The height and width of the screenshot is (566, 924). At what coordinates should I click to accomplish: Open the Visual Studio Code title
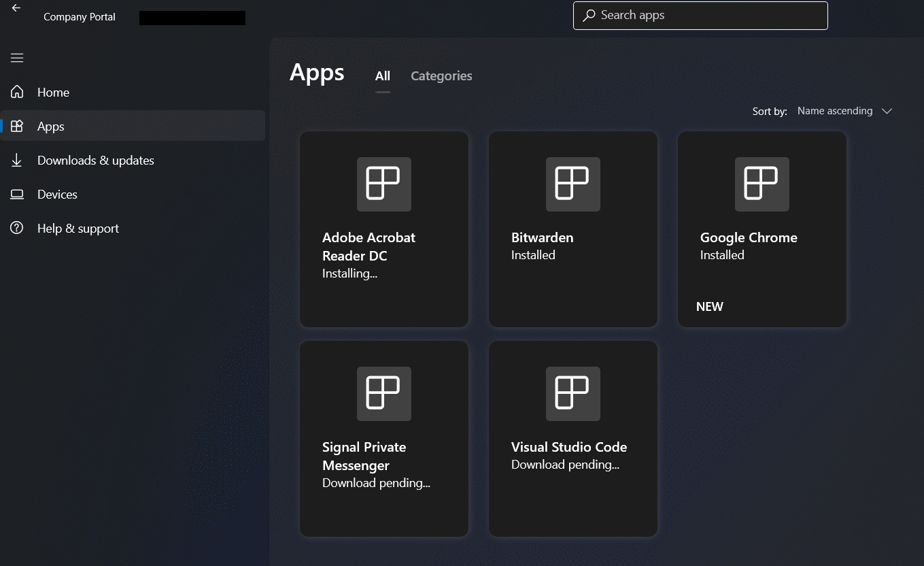click(569, 447)
